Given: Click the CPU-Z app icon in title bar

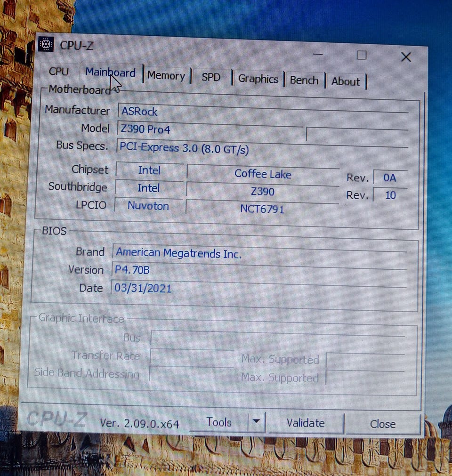Looking at the screenshot, I should [46, 44].
